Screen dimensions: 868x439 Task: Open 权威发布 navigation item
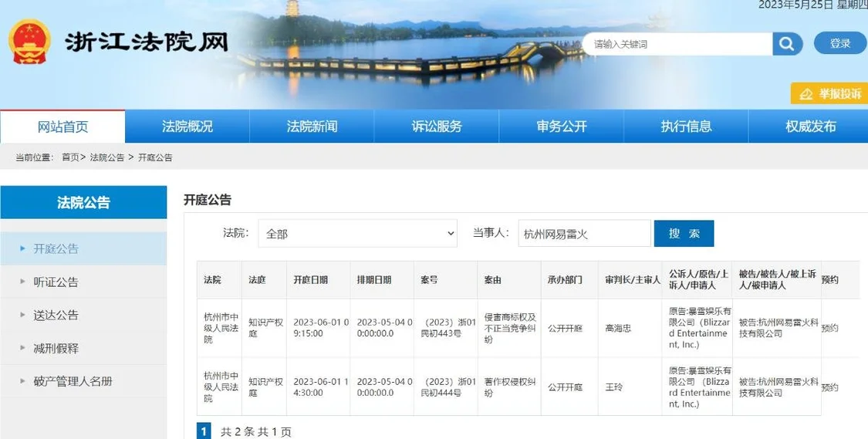pyautogui.click(x=810, y=127)
